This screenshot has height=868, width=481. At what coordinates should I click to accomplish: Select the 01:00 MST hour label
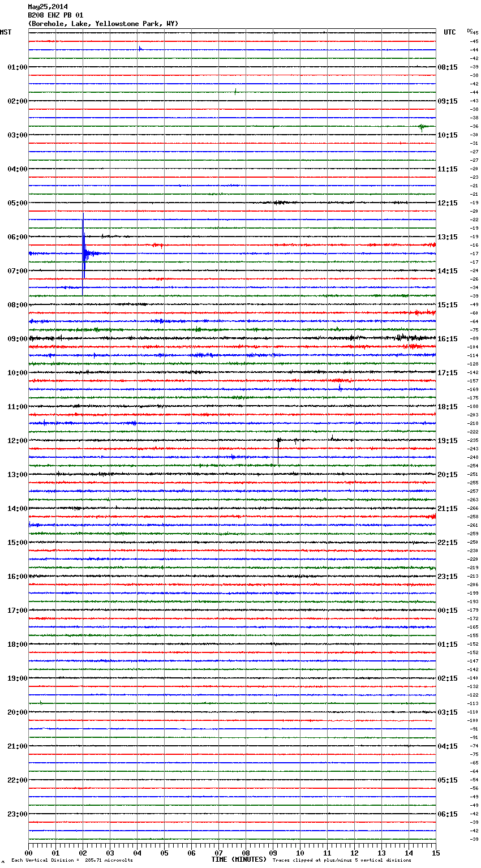[18, 67]
